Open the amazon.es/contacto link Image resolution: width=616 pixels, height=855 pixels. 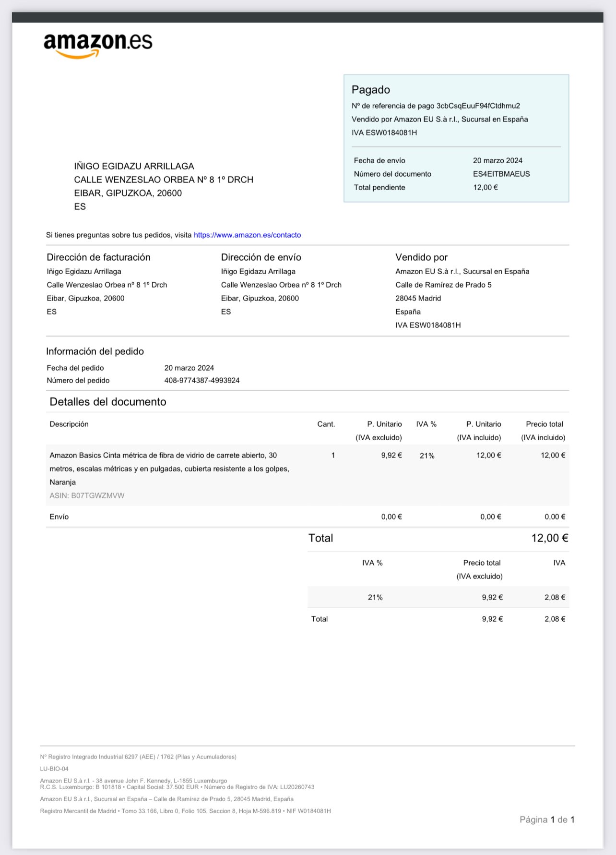tap(247, 235)
